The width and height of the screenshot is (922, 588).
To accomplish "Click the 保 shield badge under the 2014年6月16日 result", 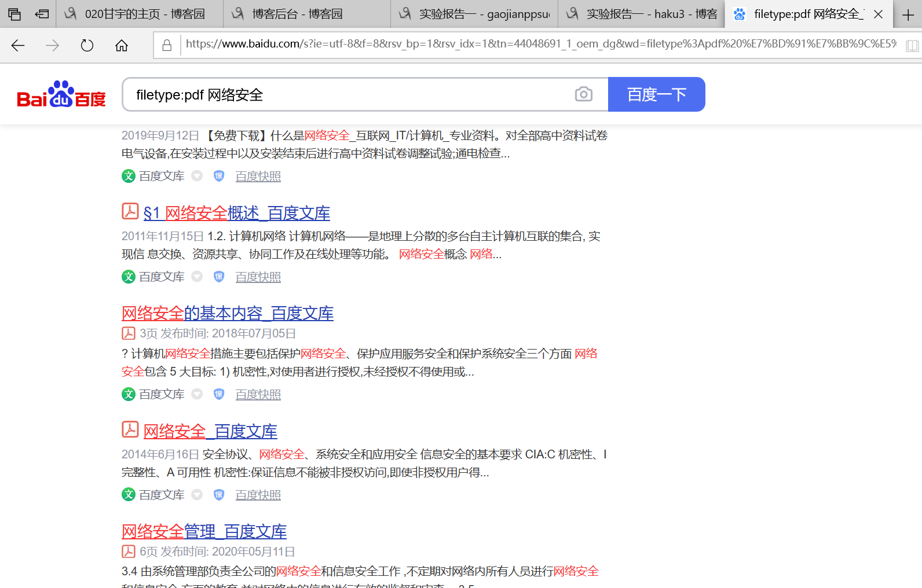I will click(x=218, y=495).
